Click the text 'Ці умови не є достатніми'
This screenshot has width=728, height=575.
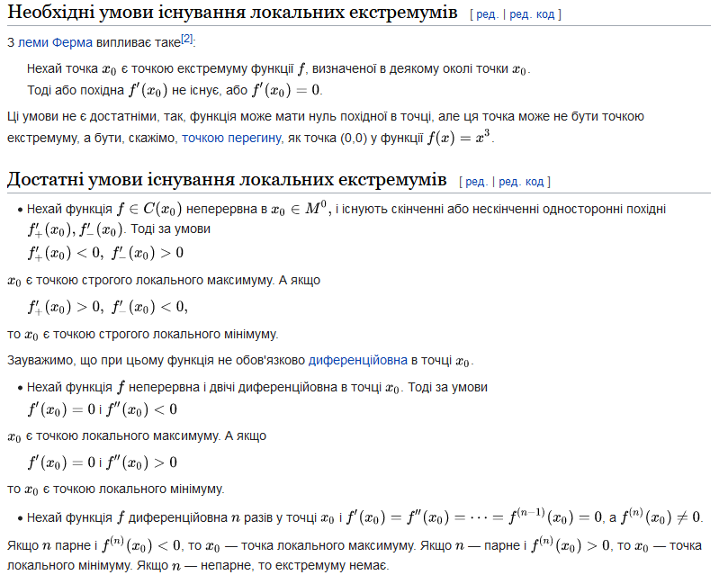point(82,116)
